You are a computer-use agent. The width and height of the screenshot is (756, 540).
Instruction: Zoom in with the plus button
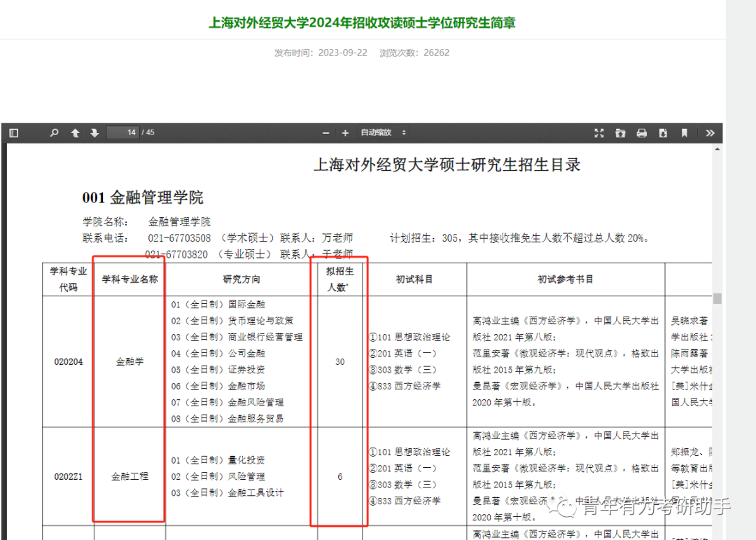(345, 132)
